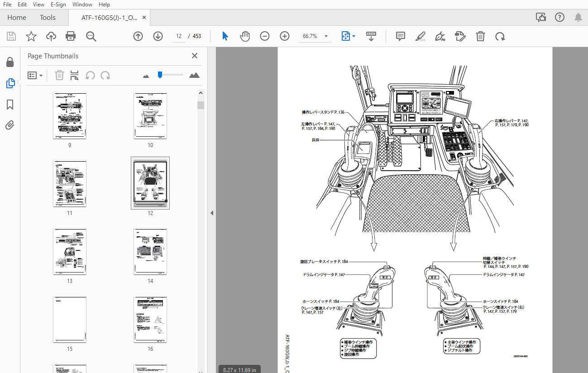Click the thumbnails panel scrollbar handle
The height and width of the screenshot is (373, 588).
(x=201, y=105)
